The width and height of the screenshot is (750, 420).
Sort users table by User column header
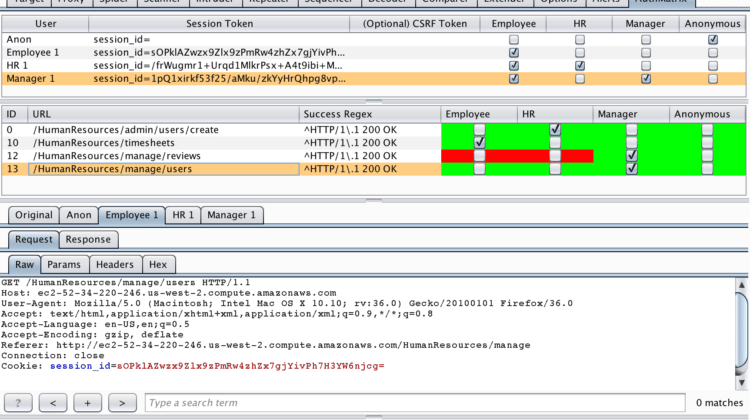[x=45, y=23]
